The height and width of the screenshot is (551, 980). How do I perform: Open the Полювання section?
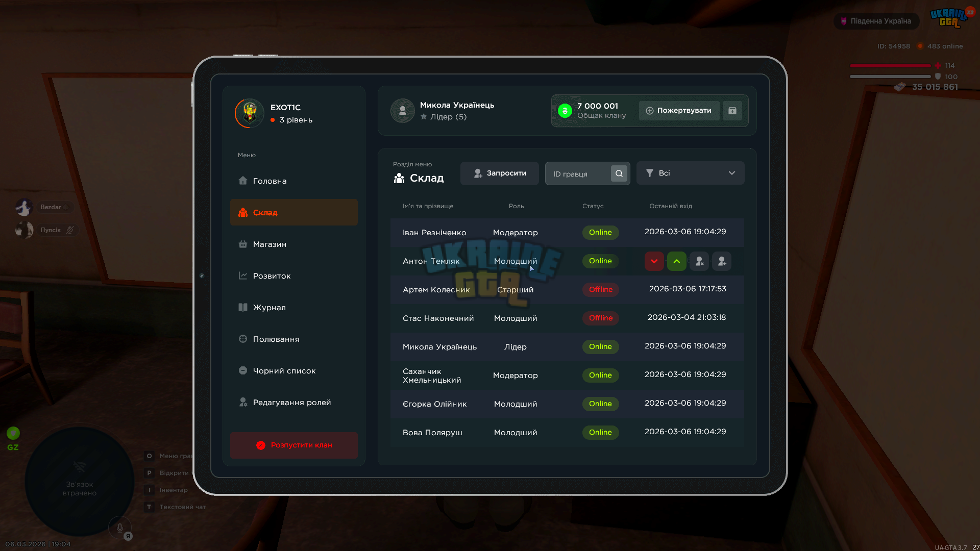pos(293,339)
